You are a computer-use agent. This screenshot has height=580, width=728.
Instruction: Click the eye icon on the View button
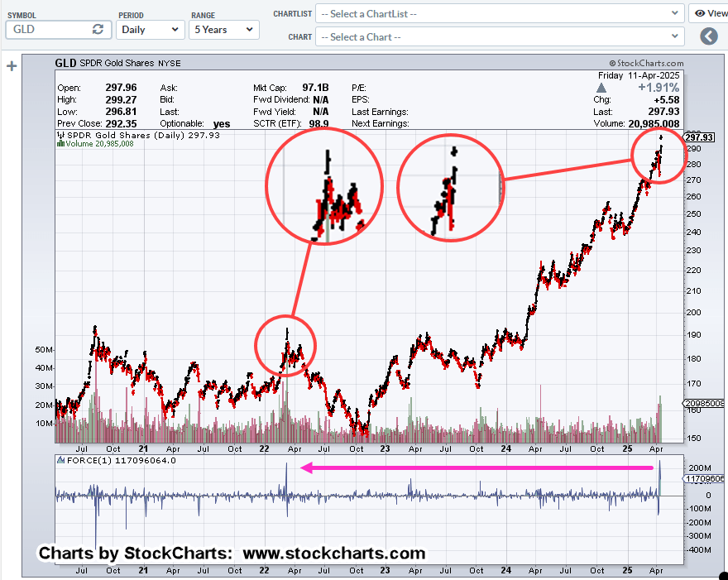click(700, 13)
